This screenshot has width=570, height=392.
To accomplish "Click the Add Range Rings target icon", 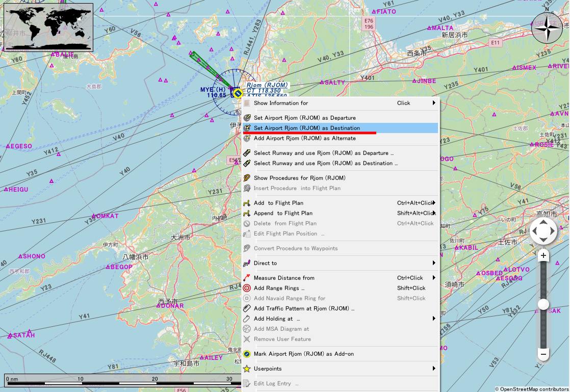I will click(247, 288).
